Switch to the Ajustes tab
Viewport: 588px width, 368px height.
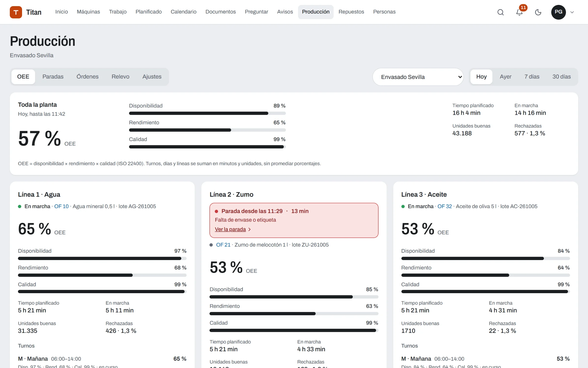click(x=152, y=77)
